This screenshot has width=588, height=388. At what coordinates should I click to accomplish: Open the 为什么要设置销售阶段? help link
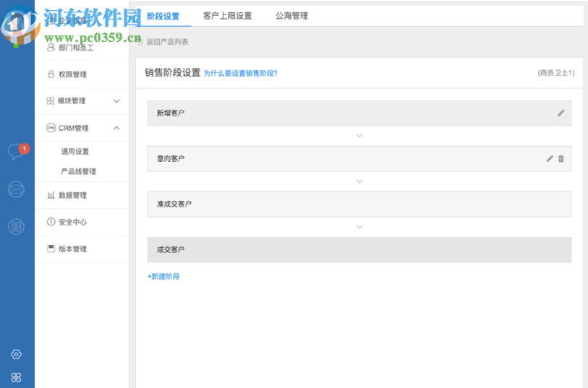240,73
